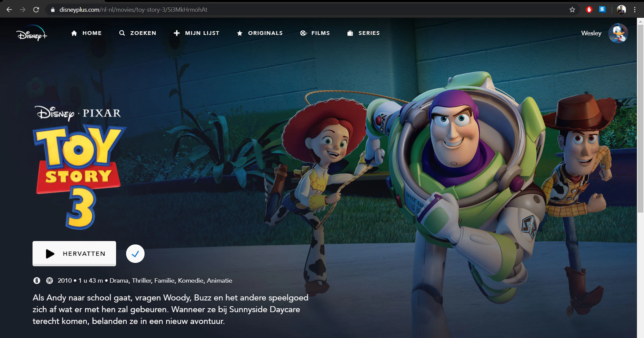The width and height of the screenshot is (644, 338).
Task: Click the Disney+ logo
Action: click(x=32, y=33)
